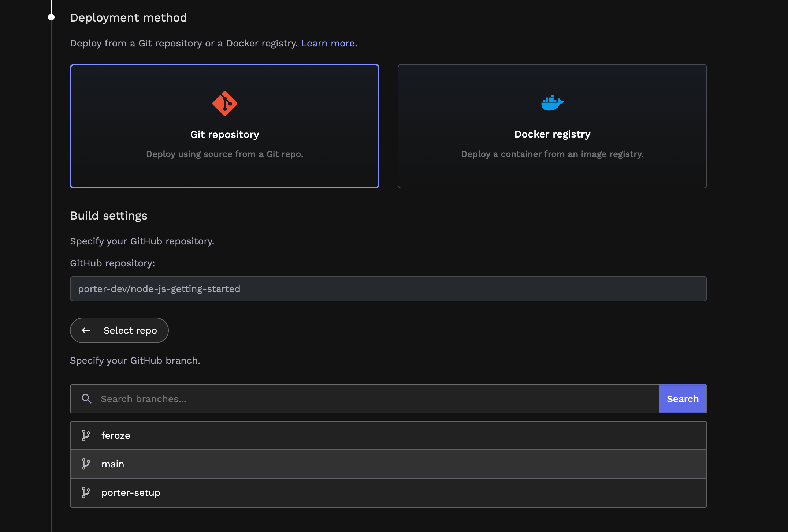Click the magnifier icon in branch search
788x532 pixels.
(x=86, y=399)
